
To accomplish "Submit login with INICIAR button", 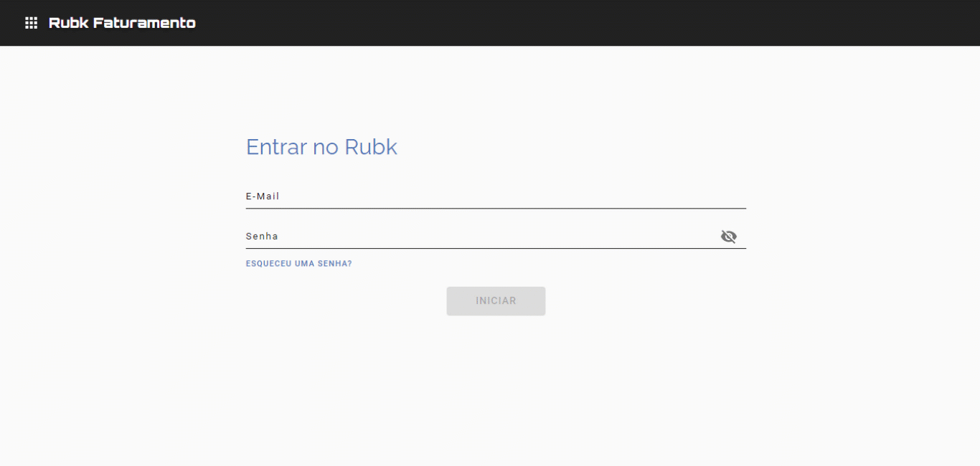I will point(496,301).
